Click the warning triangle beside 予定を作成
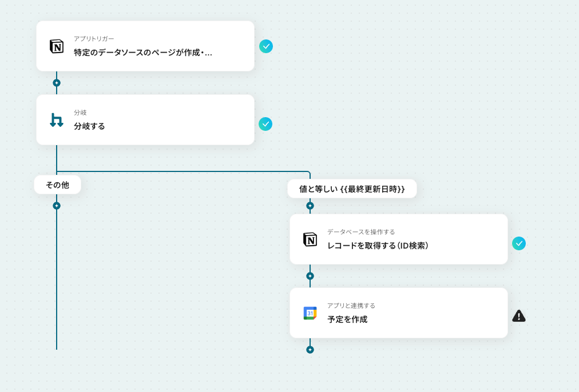This screenshot has width=579, height=392. click(x=518, y=315)
